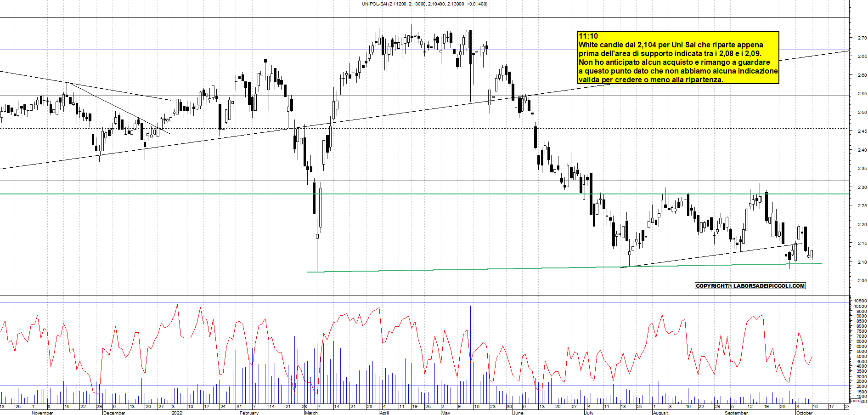The image size is (868, 415).
Task: Click the 2.30 price axis label
Action: 862,188
